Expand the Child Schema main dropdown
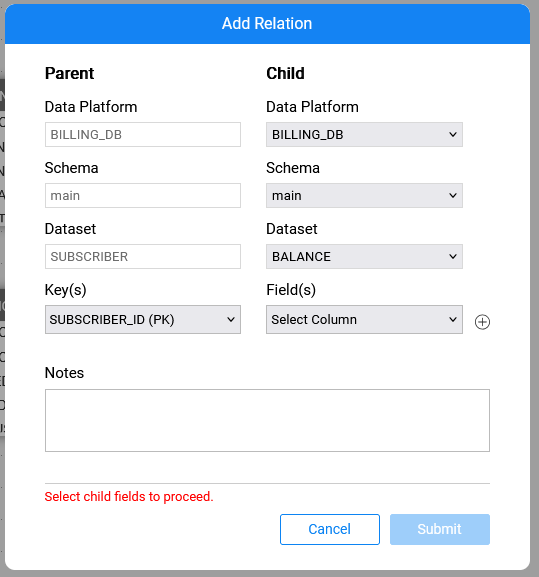Image resolution: width=539 pixels, height=577 pixels. point(364,195)
